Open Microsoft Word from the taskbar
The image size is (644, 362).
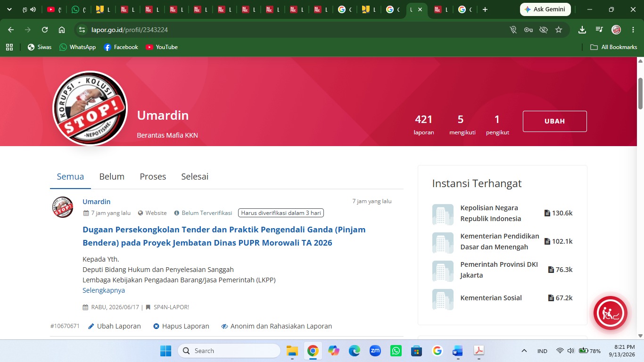click(457, 351)
